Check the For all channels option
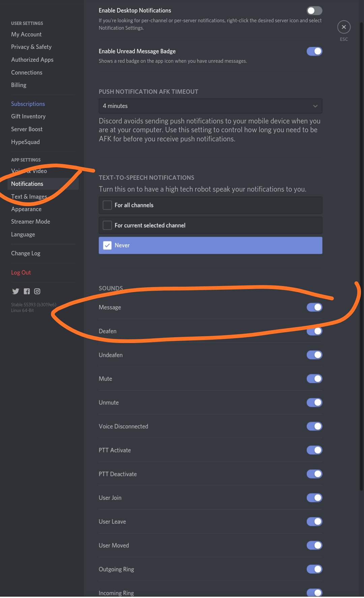This screenshot has width=364, height=598. point(107,205)
